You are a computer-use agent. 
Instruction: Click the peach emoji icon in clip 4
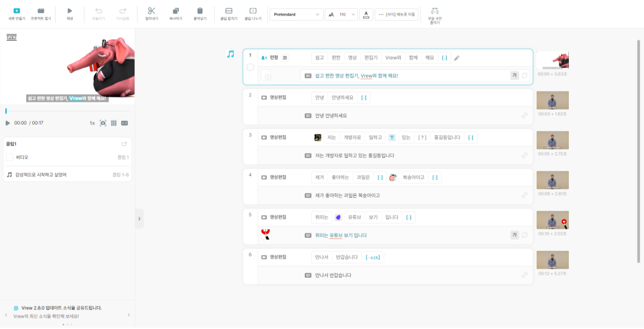[392, 178]
